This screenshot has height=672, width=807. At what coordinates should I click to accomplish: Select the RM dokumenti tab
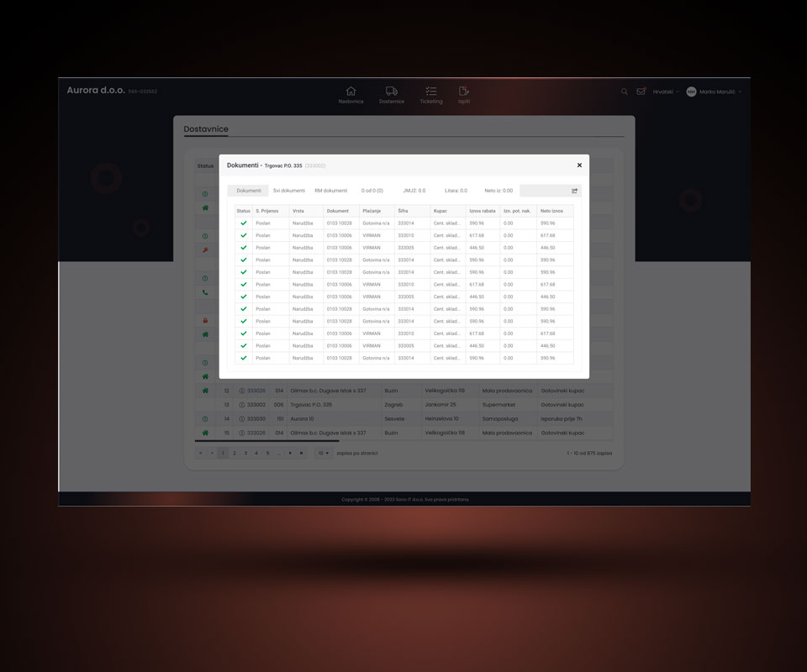(330, 191)
